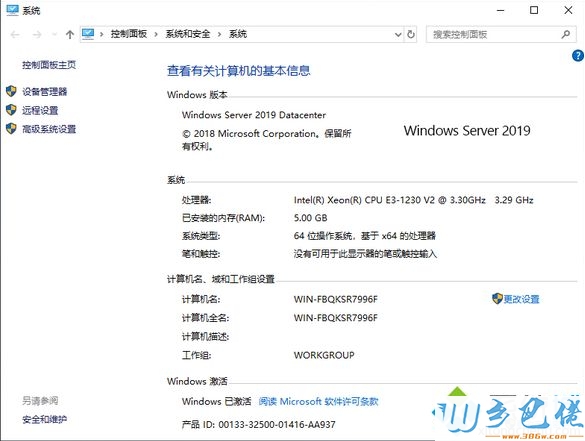Click the Windows Server 2019 Datacenter text
585x441 pixels.
click(254, 115)
